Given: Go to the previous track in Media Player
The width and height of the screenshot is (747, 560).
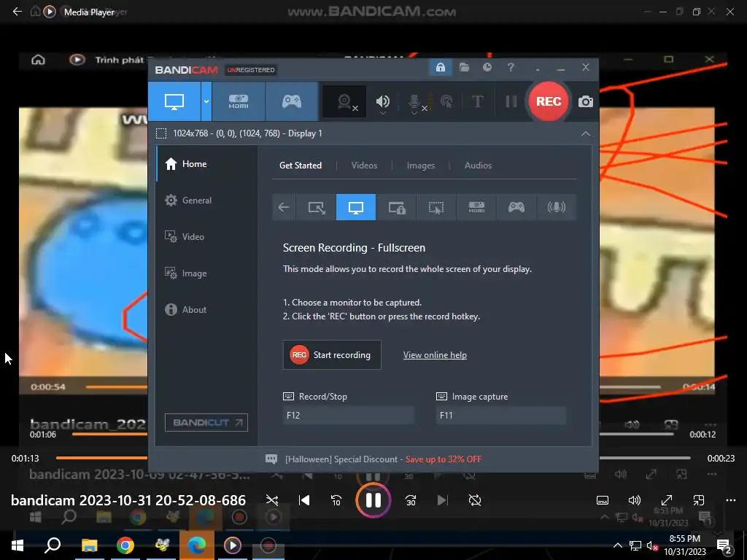Looking at the screenshot, I should 304,500.
